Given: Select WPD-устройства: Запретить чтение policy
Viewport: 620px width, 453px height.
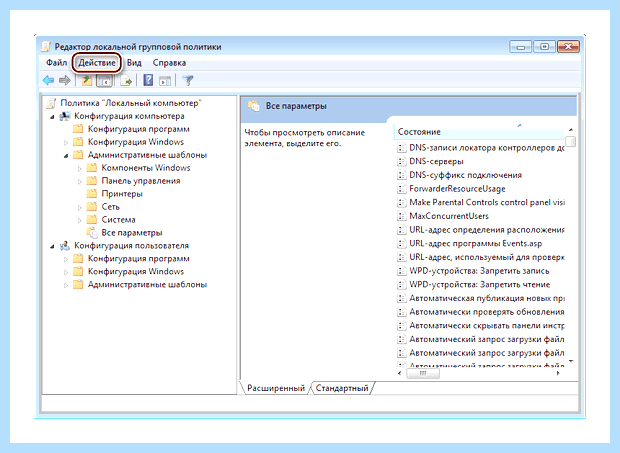Looking at the screenshot, I should pyautogui.click(x=480, y=284).
